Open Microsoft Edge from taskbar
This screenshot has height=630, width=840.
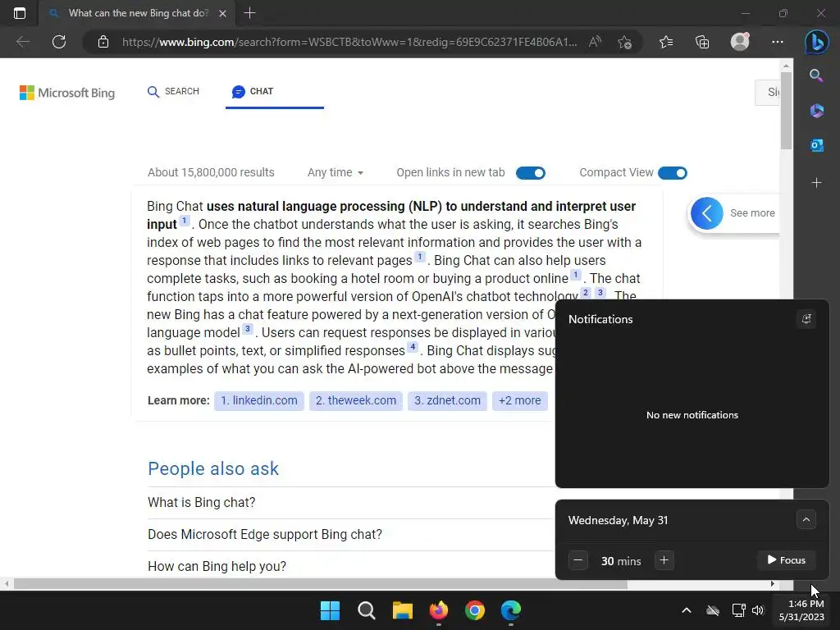click(511, 610)
